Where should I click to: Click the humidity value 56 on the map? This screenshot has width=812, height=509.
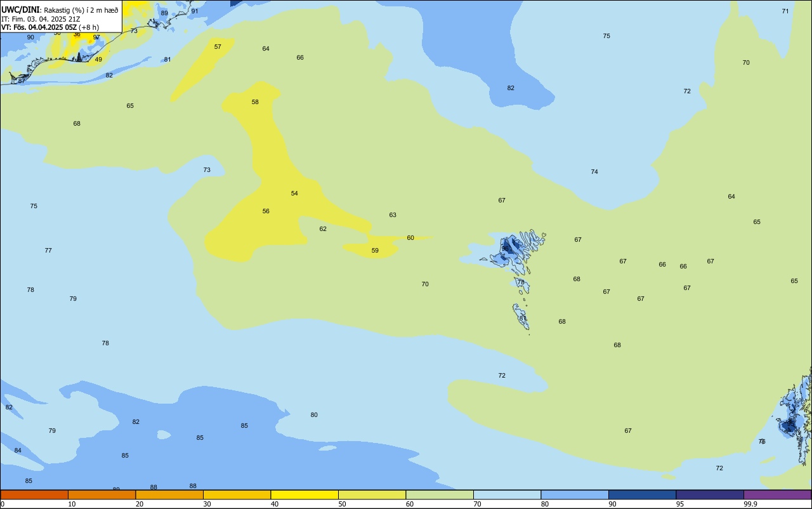coord(266,211)
